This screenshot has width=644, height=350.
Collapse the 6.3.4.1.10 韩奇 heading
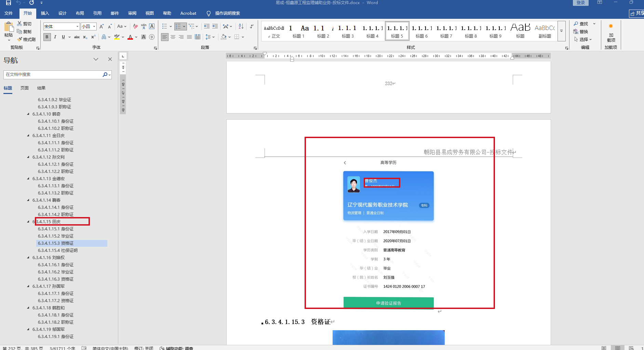tap(28, 114)
